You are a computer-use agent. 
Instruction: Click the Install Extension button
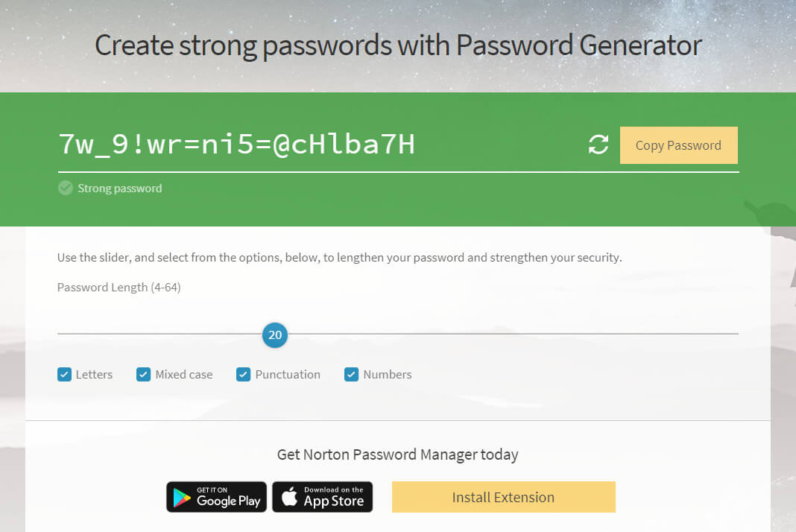503,497
